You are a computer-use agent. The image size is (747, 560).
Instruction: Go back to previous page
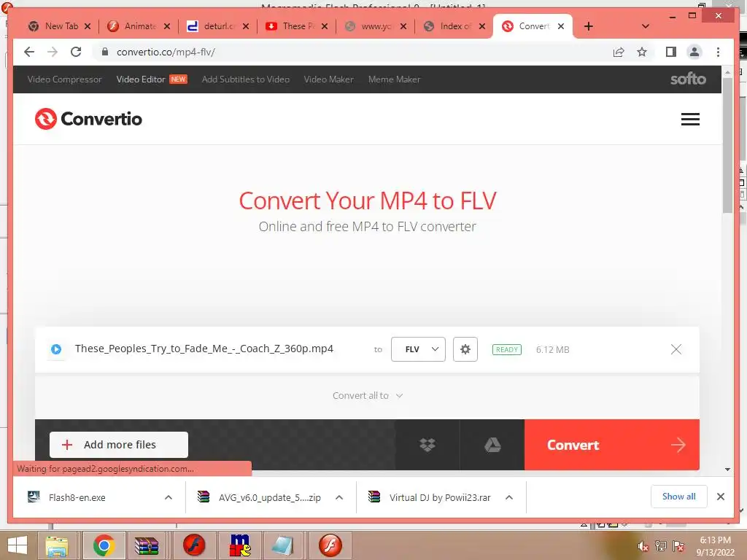[29, 52]
